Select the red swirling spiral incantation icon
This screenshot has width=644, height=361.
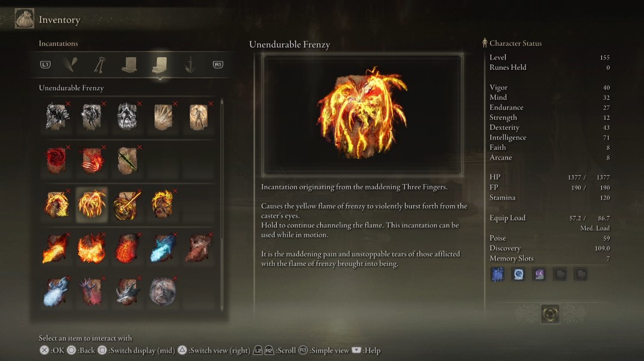pos(56,160)
